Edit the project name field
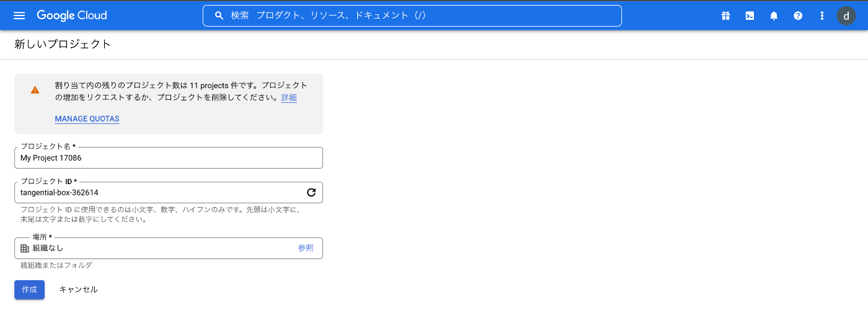Image resolution: width=868 pixels, height=318 pixels. [168, 157]
